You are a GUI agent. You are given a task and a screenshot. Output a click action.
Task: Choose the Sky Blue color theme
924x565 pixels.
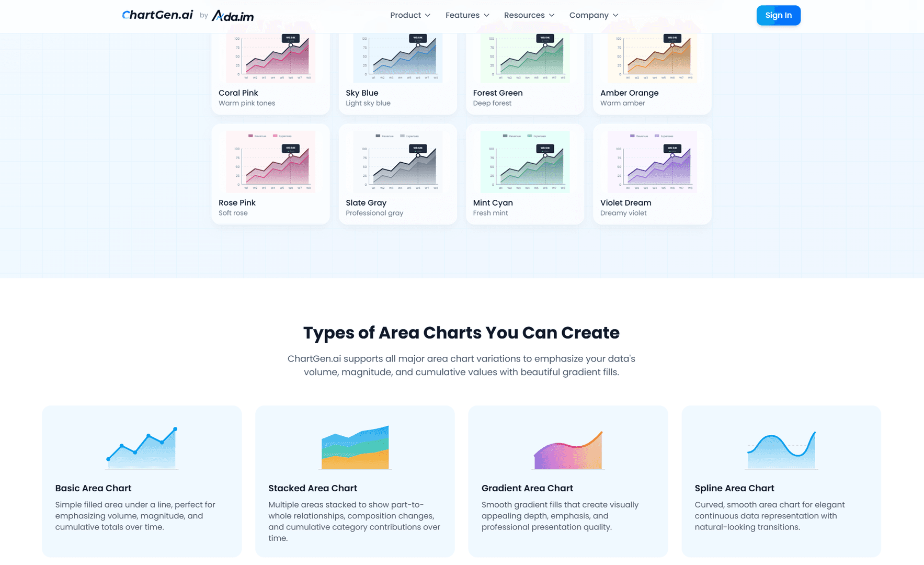pyautogui.click(x=397, y=58)
